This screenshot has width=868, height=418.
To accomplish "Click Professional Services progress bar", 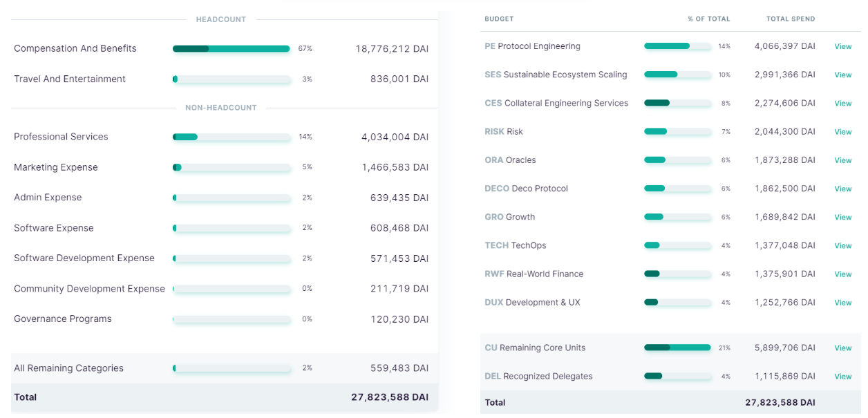I will pos(231,137).
